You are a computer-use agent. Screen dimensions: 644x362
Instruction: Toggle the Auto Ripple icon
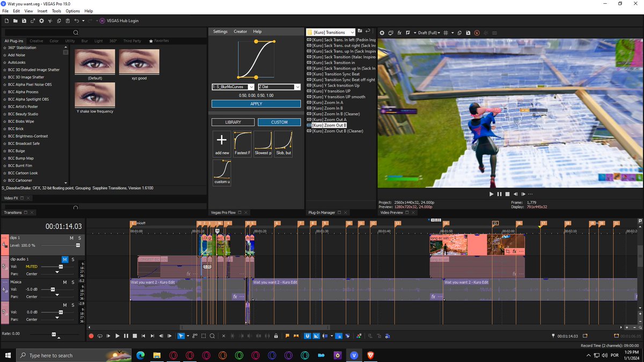pyautogui.click(x=325, y=336)
